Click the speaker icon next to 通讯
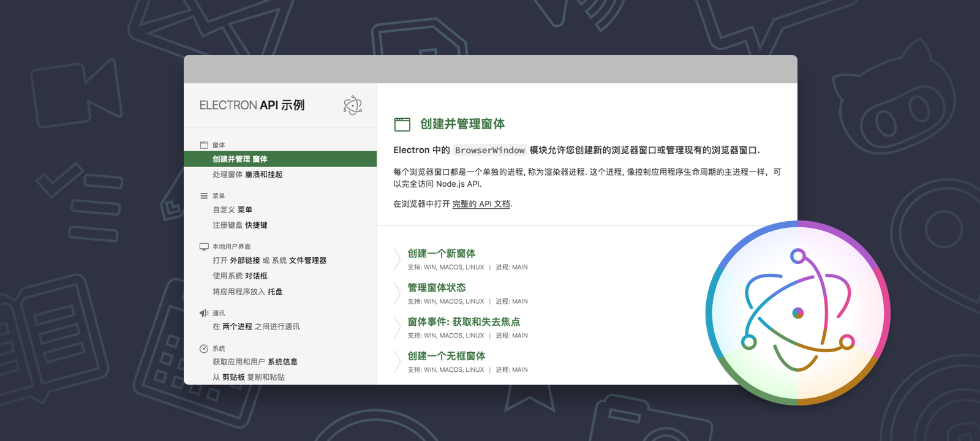Screen dimensions: 980x441 coord(204,313)
